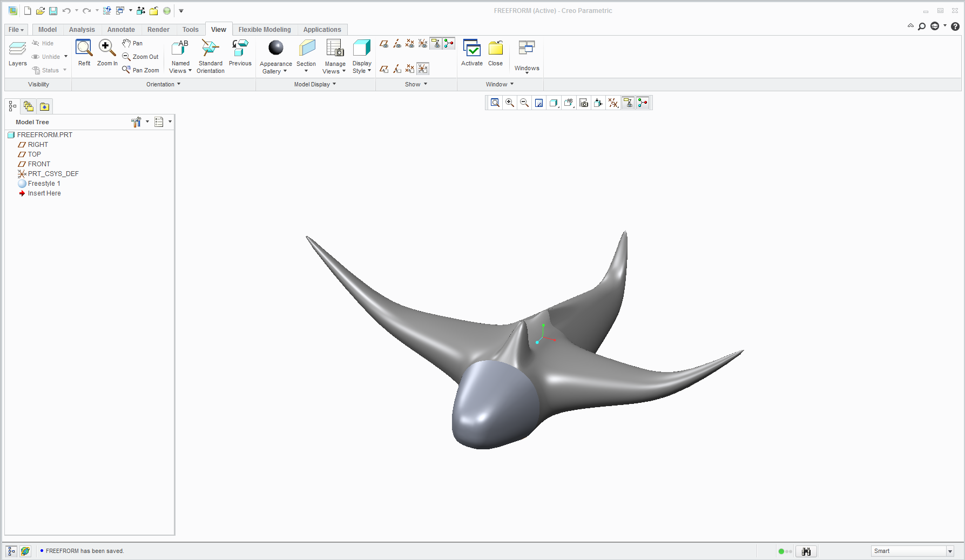This screenshot has height=560, width=965.
Task: Click the Regenerate icon in quick access
Action: 107,11
